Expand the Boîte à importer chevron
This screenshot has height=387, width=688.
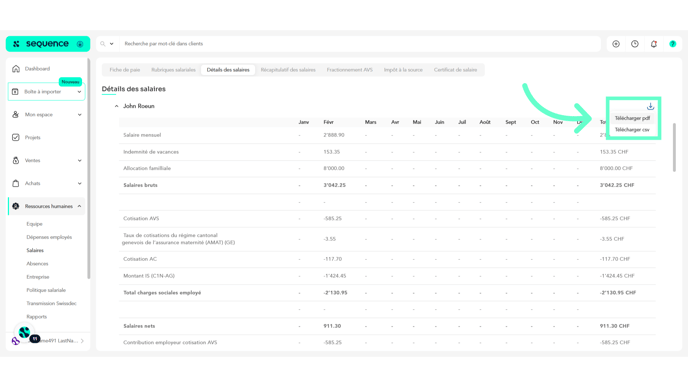[x=79, y=92]
